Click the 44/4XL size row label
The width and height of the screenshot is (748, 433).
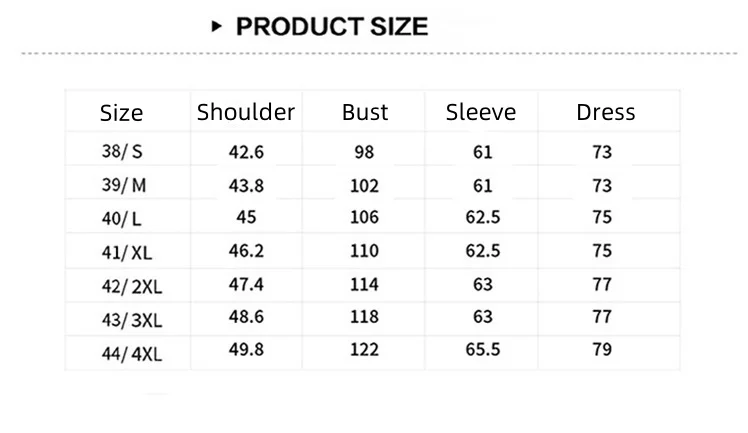tap(132, 353)
